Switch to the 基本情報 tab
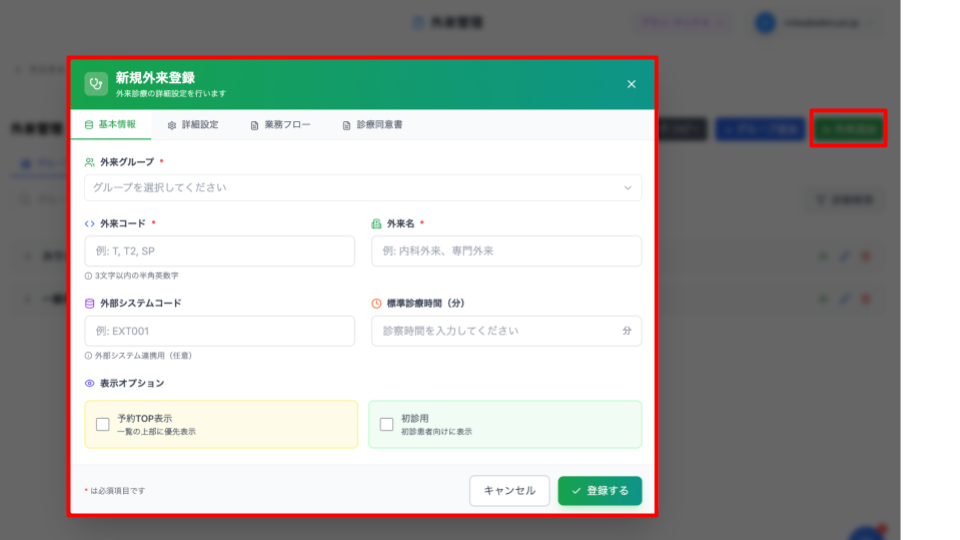Viewport: 960px width, 540px height. 111,125
